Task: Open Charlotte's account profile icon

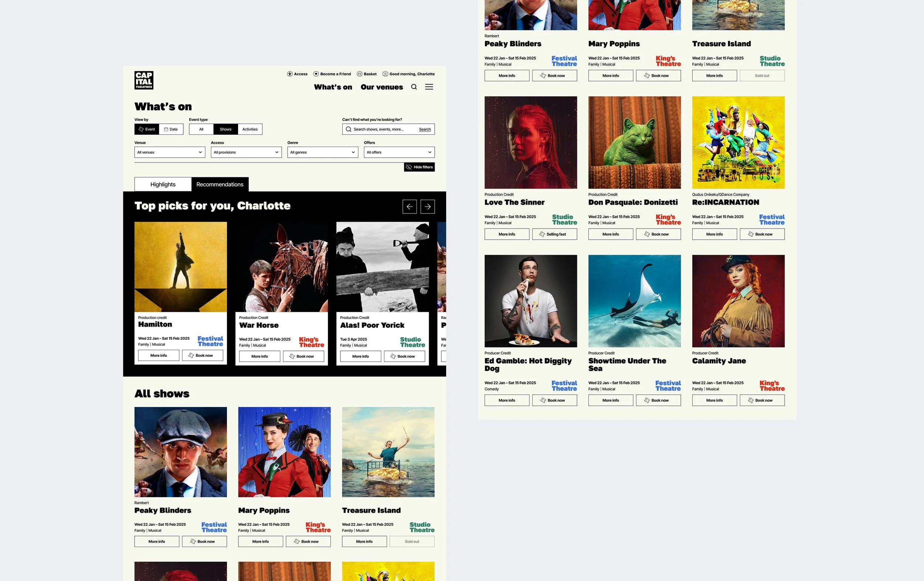Action: tap(385, 74)
